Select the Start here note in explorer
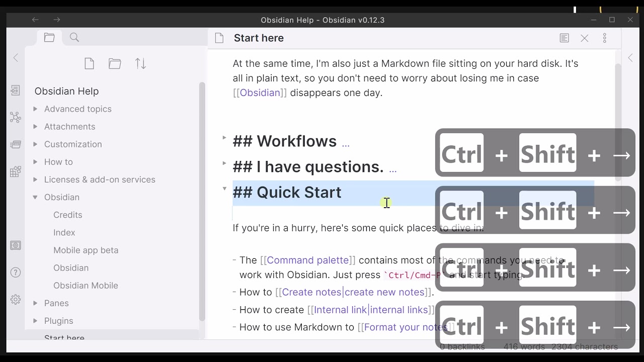Image resolution: width=644 pixels, height=362 pixels. [64, 337]
